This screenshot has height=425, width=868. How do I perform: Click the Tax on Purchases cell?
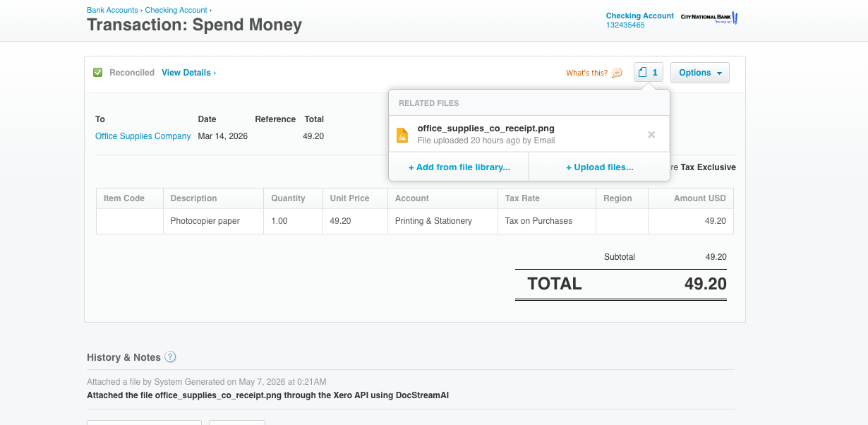click(x=547, y=221)
